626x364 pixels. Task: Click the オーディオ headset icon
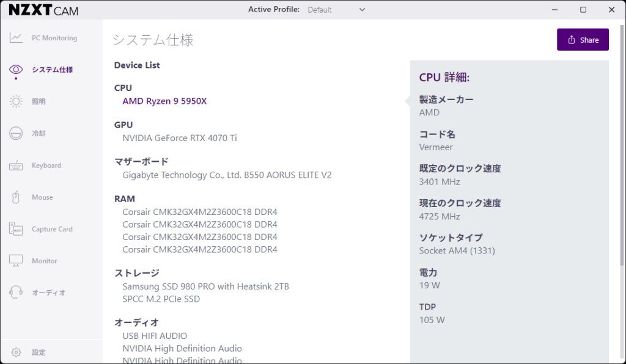click(16, 293)
